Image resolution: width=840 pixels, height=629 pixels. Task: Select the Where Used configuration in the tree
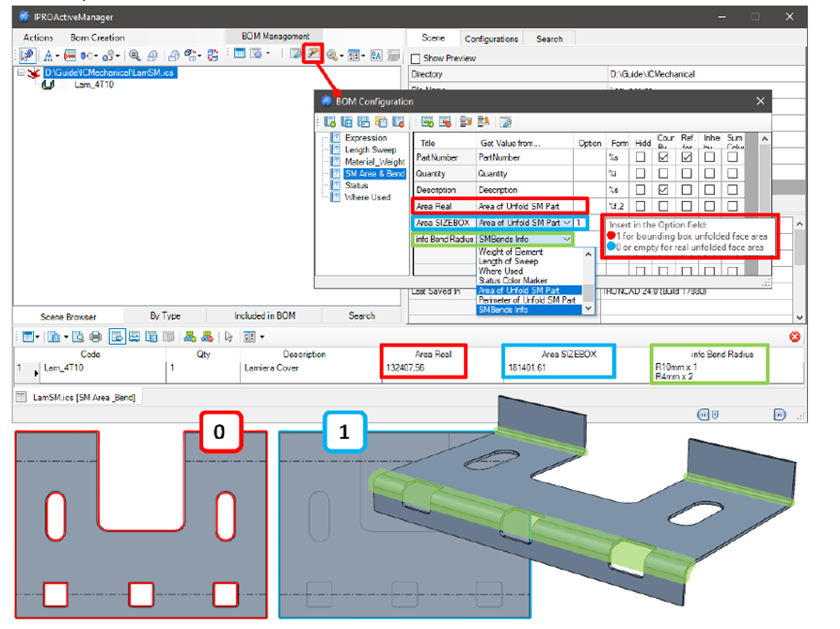368,197
